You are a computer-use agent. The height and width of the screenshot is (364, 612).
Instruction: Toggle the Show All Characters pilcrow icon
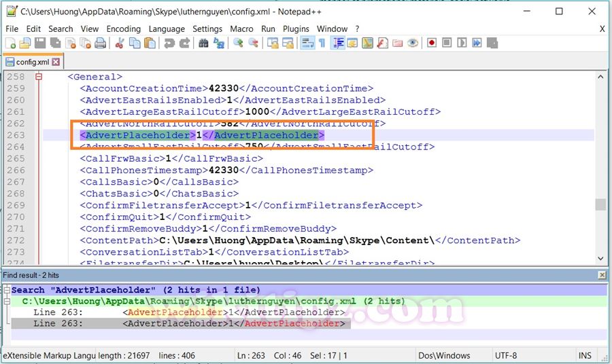(322, 43)
